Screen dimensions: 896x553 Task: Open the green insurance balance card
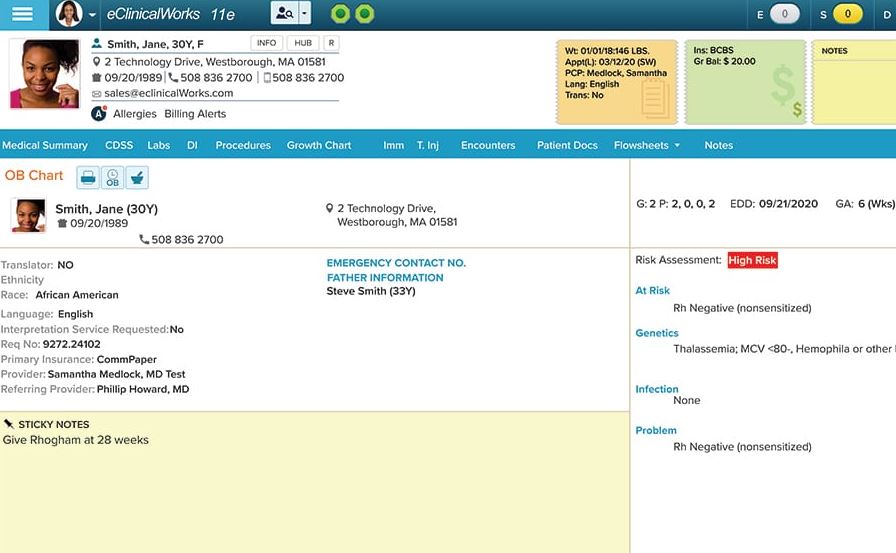(745, 82)
